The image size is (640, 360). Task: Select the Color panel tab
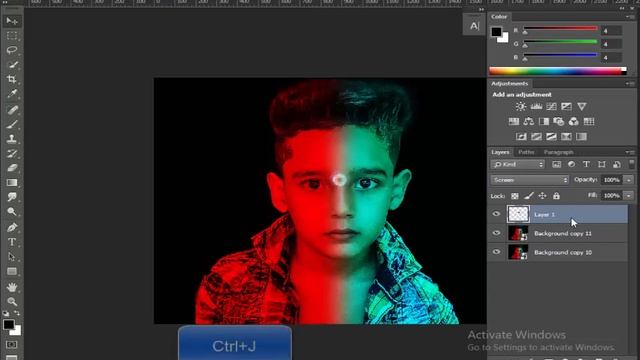(499, 17)
